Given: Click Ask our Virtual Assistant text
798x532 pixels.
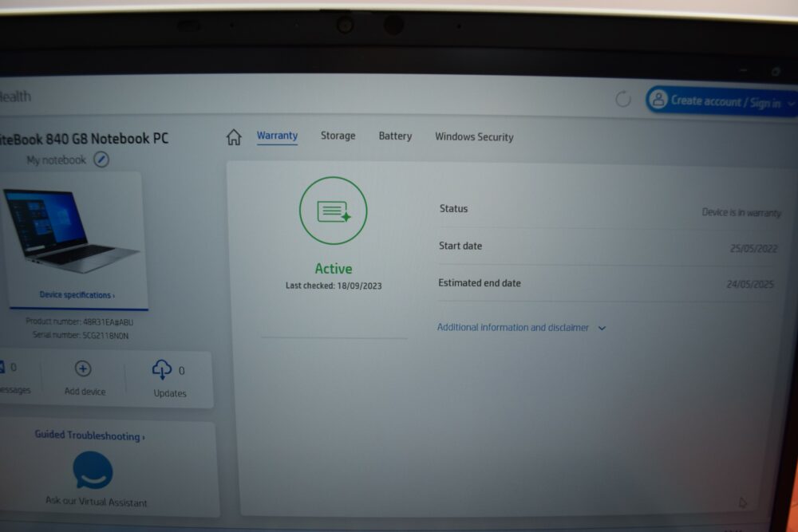Looking at the screenshot, I should [x=97, y=502].
